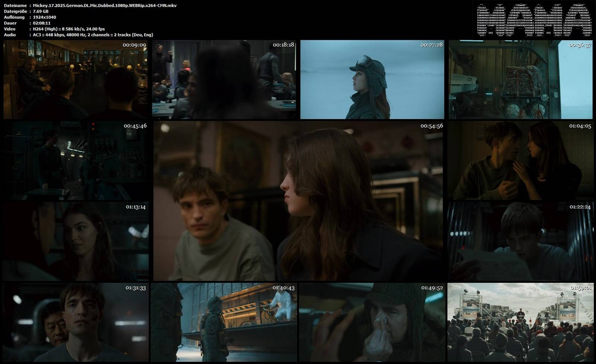The height and width of the screenshot is (364, 596).
Task: Click the ASCII art logo in the corner
Action: click(x=534, y=20)
